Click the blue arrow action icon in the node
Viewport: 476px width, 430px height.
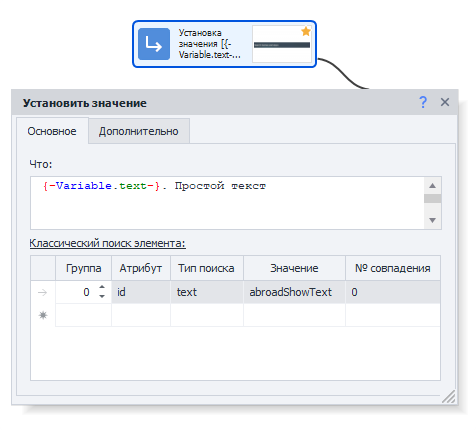[x=154, y=44]
